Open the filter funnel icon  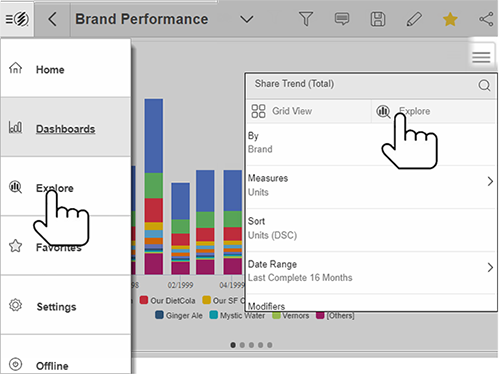click(306, 19)
